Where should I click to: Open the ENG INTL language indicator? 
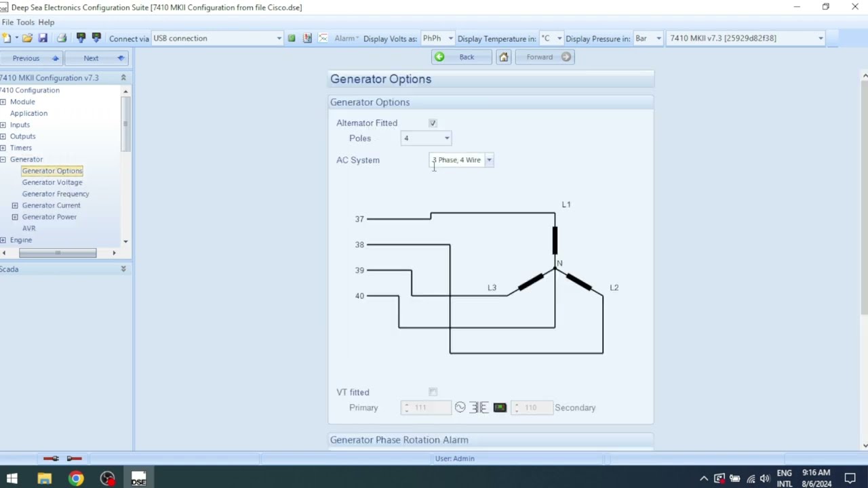point(785,479)
